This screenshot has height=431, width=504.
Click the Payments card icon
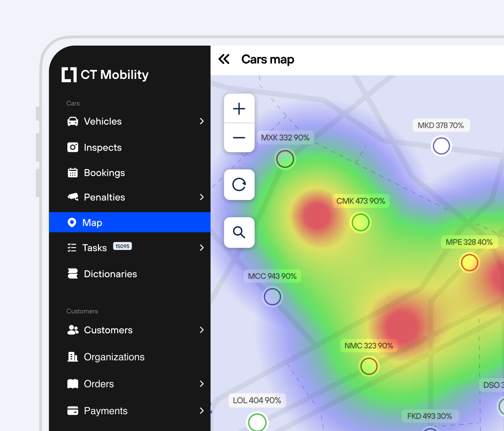click(73, 411)
